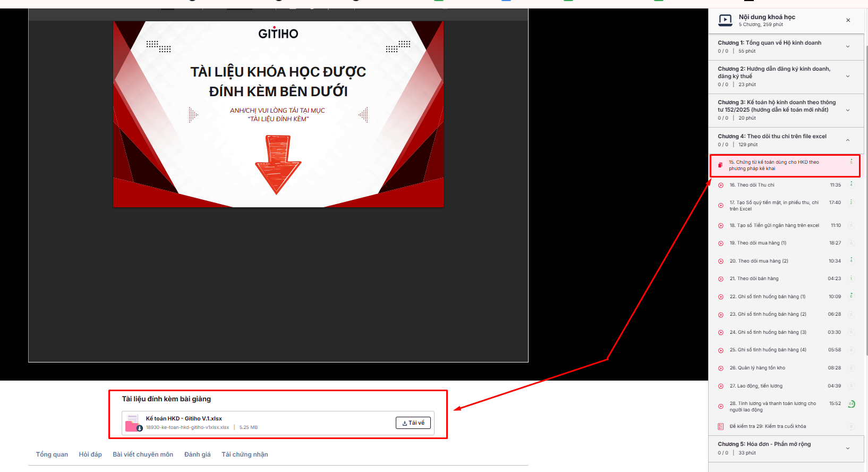868x472 pixels.
Task: Click play icon for Ghi sổ tình huống (3)
Action: point(721,333)
